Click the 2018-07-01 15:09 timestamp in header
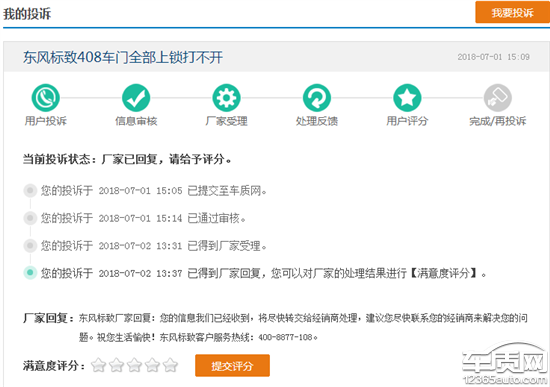This screenshot has width=550, height=387. click(x=494, y=57)
